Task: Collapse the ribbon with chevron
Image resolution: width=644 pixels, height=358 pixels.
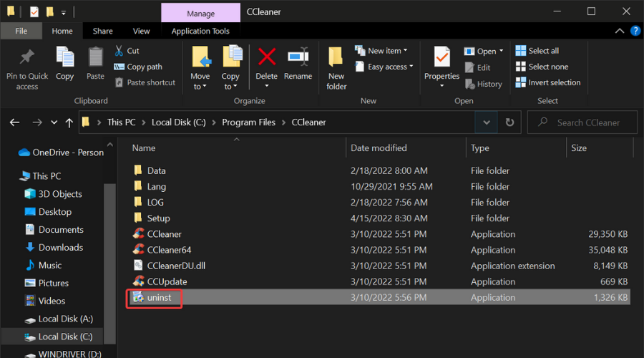Action: pyautogui.click(x=620, y=31)
